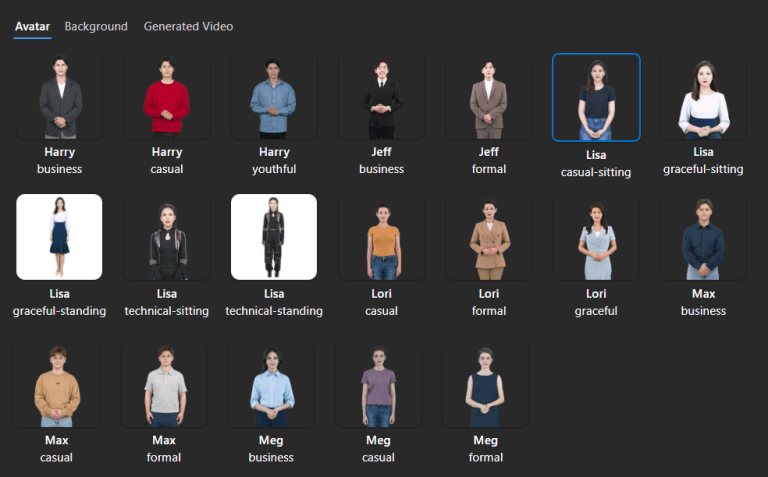
Task: Choose the Harry casual avatar in red sweater
Action: click(167, 96)
